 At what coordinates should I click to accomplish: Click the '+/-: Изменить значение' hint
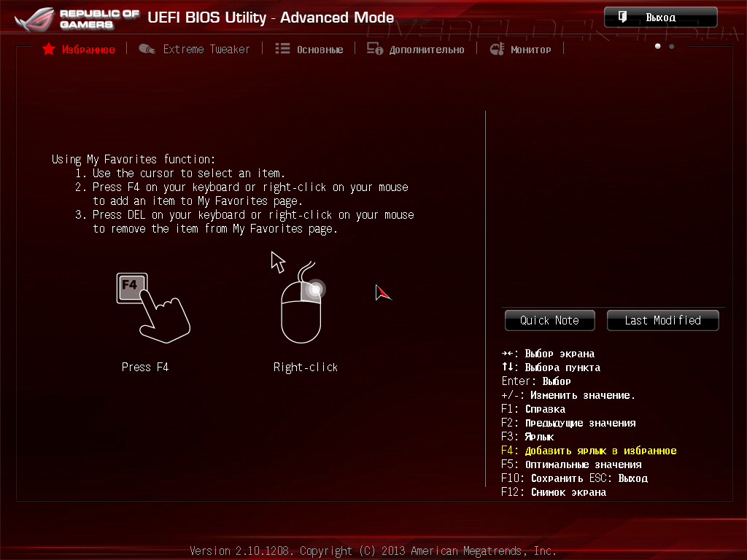568,395
